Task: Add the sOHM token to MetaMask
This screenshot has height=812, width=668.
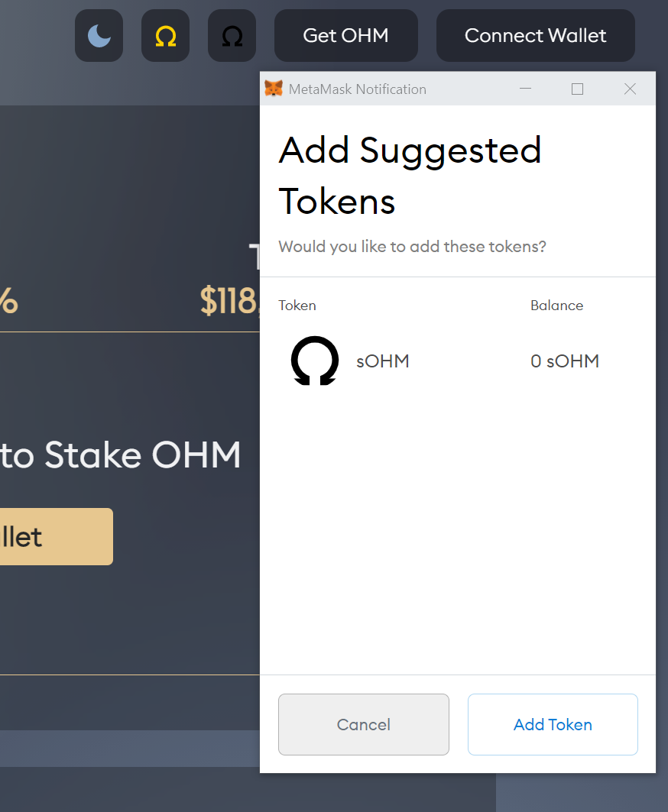Action: [x=552, y=724]
